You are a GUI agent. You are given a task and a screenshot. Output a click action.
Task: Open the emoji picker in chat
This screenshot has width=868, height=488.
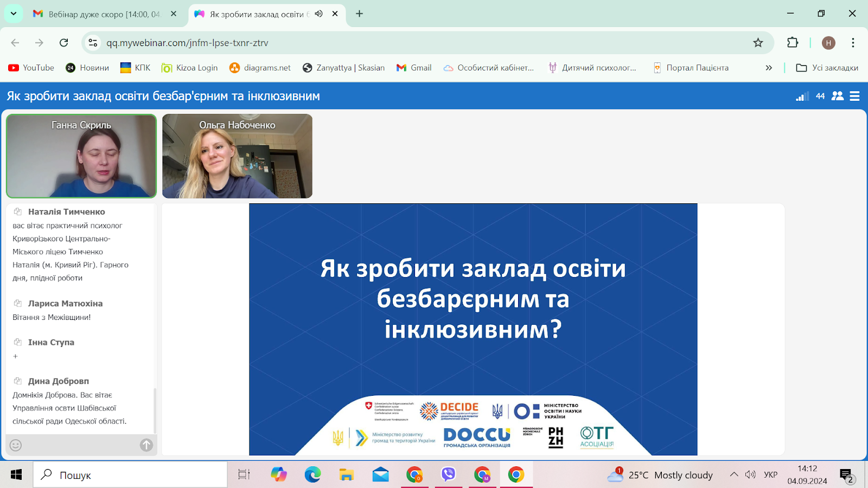pyautogui.click(x=16, y=445)
